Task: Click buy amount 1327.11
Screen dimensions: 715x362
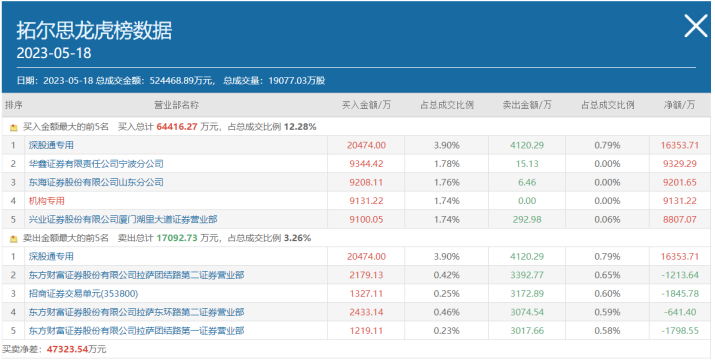Action: pos(366,294)
